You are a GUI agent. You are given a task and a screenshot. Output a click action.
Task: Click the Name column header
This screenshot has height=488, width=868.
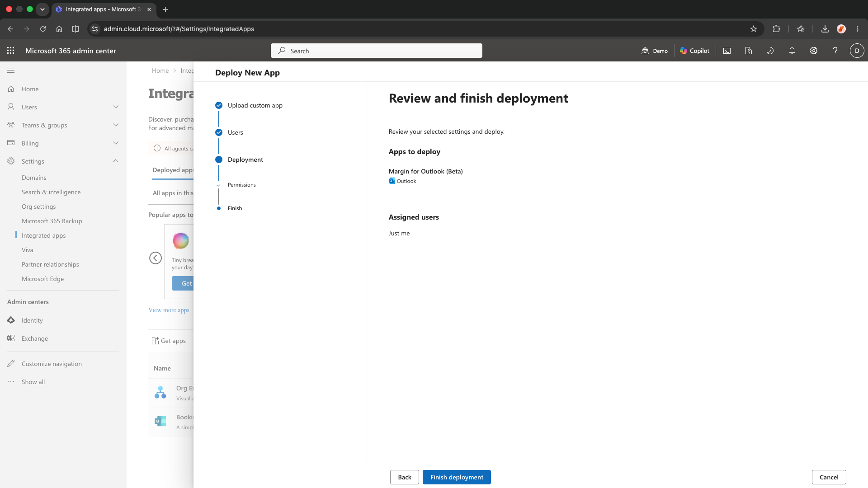[162, 368]
